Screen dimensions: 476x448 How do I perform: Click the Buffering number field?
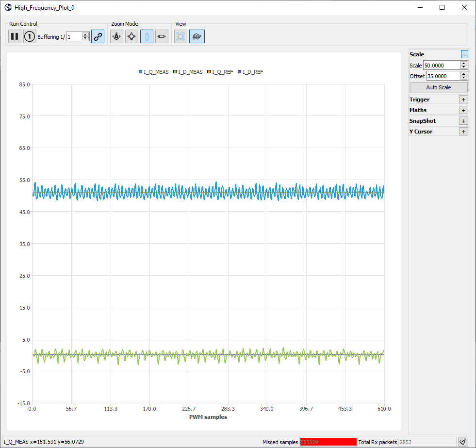coord(74,37)
